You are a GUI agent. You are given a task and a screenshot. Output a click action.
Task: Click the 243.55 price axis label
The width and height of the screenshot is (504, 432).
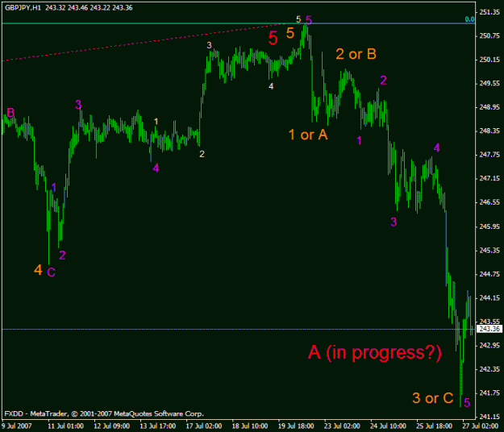click(x=489, y=322)
